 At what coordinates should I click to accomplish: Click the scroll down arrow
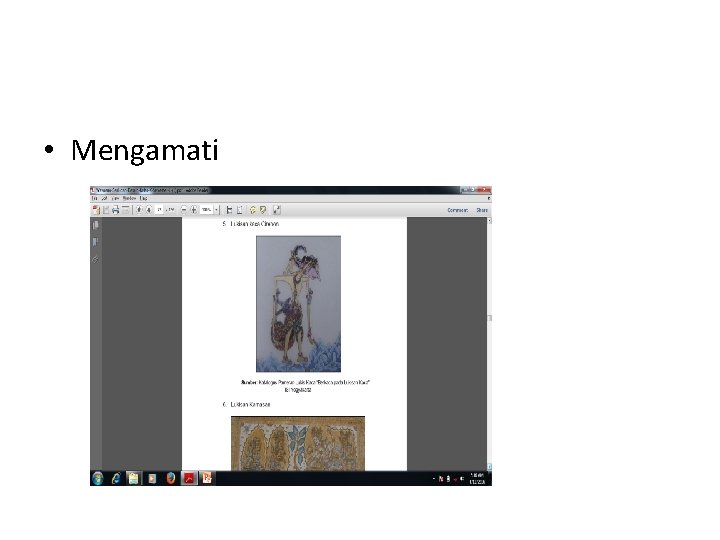(x=489, y=467)
